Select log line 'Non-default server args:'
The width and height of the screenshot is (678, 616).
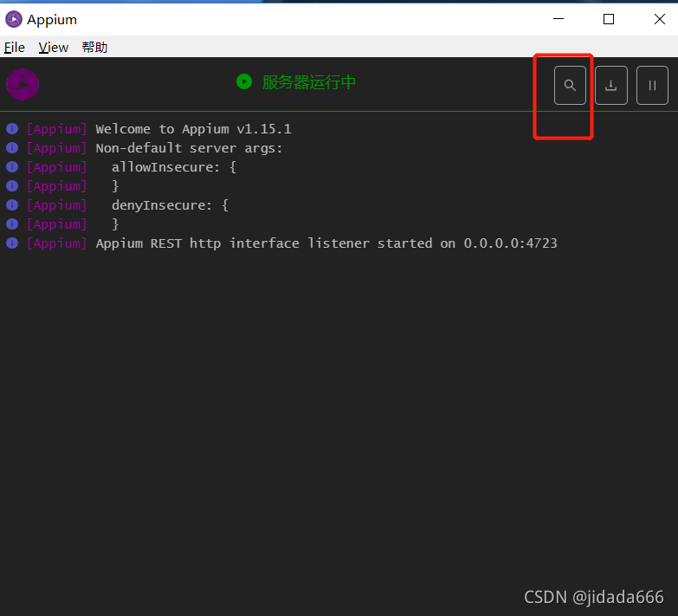[x=189, y=148]
